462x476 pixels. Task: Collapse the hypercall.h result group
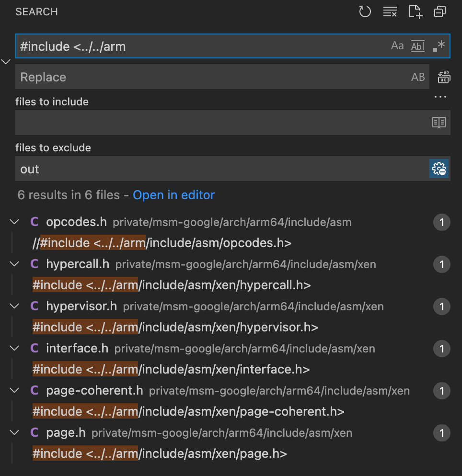click(x=15, y=264)
